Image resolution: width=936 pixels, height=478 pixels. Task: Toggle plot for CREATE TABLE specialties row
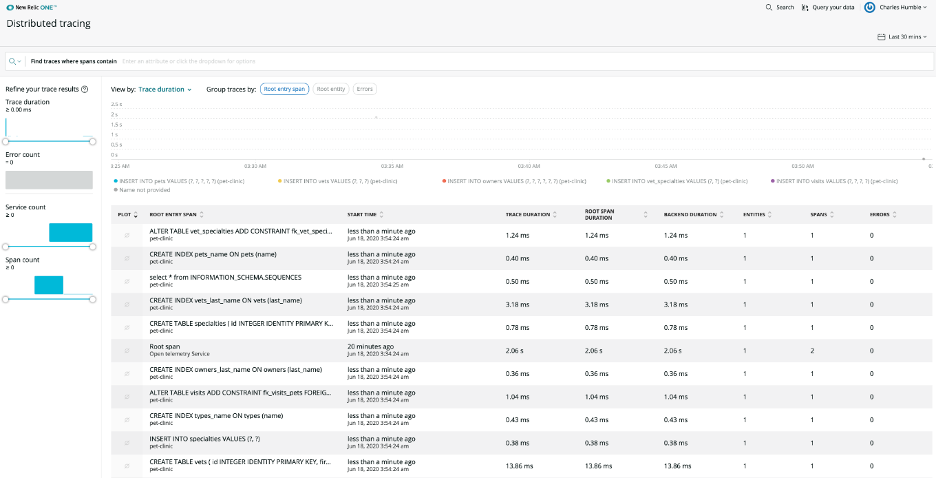pyautogui.click(x=127, y=328)
